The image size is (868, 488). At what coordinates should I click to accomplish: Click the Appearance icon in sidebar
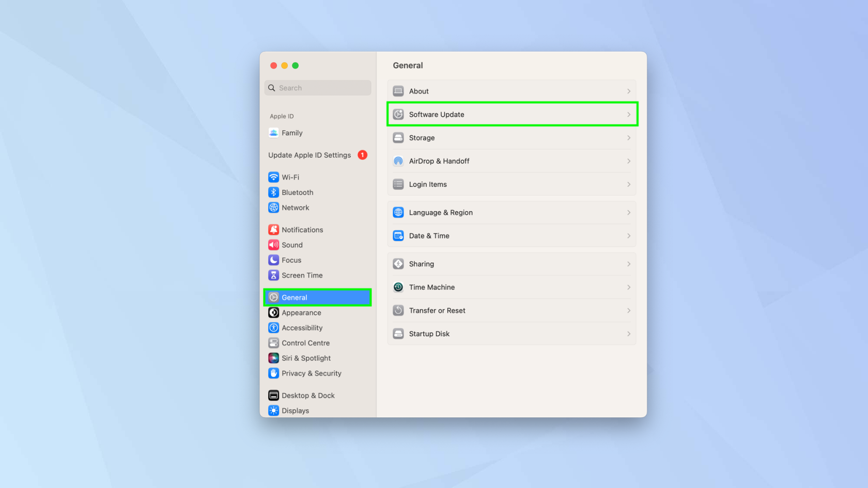(273, 313)
